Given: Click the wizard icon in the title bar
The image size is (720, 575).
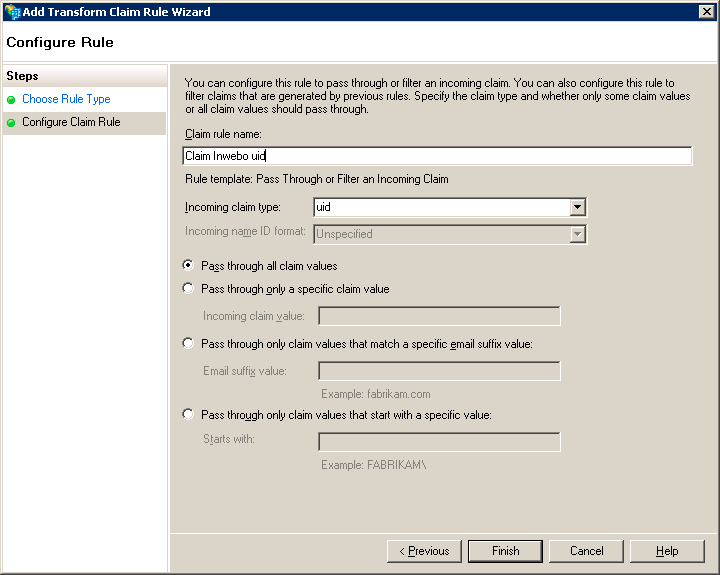Looking at the screenshot, I should 11,12.
